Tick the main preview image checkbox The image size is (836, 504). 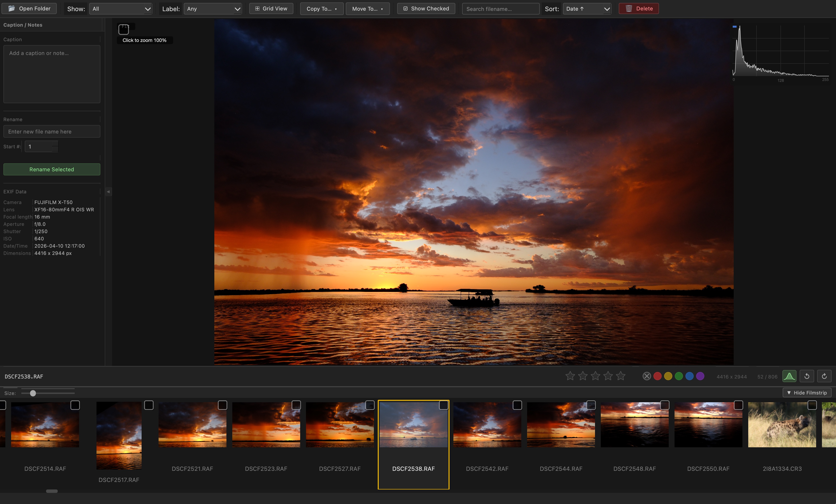click(123, 30)
